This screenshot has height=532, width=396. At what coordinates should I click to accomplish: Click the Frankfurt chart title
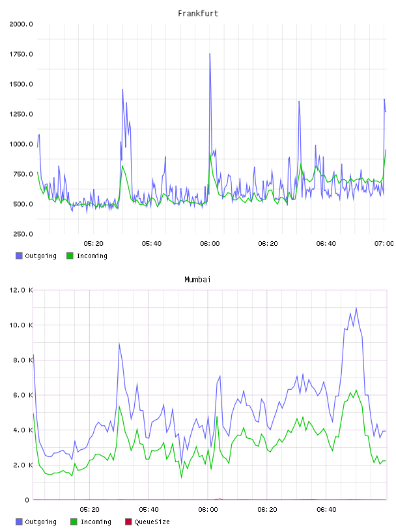click(x=198, y=14)
